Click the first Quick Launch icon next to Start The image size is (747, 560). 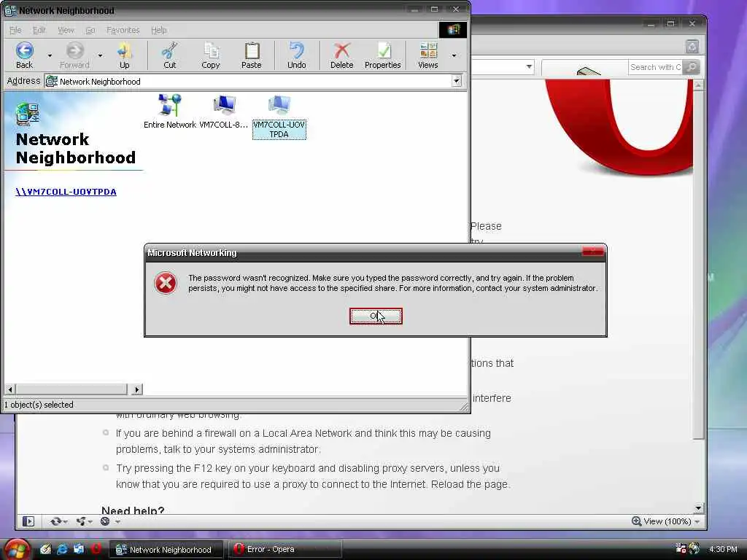point(45,549)
